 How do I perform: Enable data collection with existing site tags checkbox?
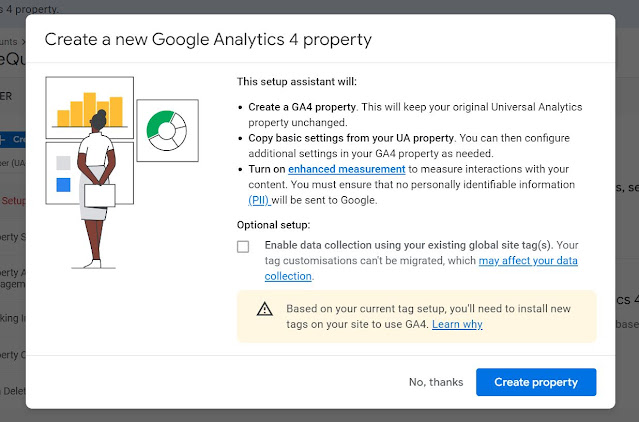click(x=243, y=246)
